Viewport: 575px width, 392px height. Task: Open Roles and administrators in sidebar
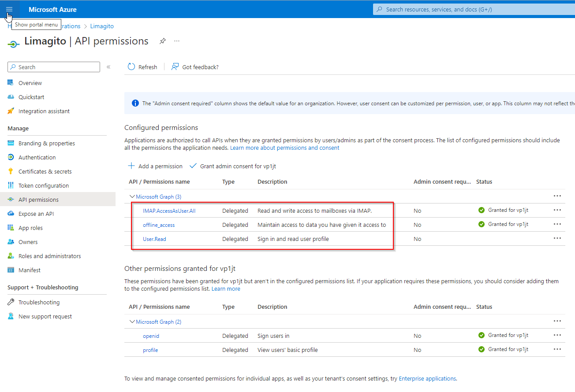[50, 256]
